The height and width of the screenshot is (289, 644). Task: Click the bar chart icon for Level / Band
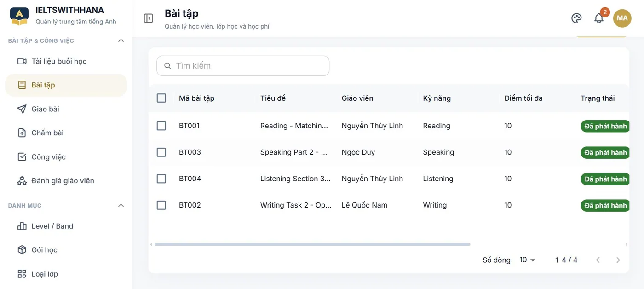[x=22, y=226]
